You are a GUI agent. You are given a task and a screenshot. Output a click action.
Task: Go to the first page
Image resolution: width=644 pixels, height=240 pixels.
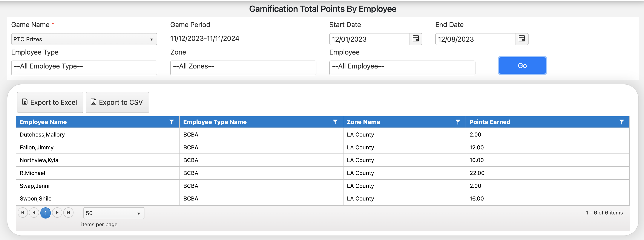pos(23,213)
